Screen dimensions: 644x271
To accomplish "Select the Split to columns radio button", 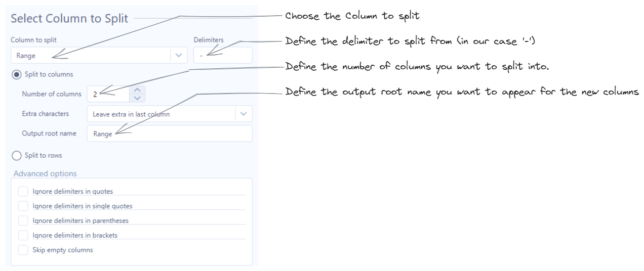I will (x=17, y=74).
